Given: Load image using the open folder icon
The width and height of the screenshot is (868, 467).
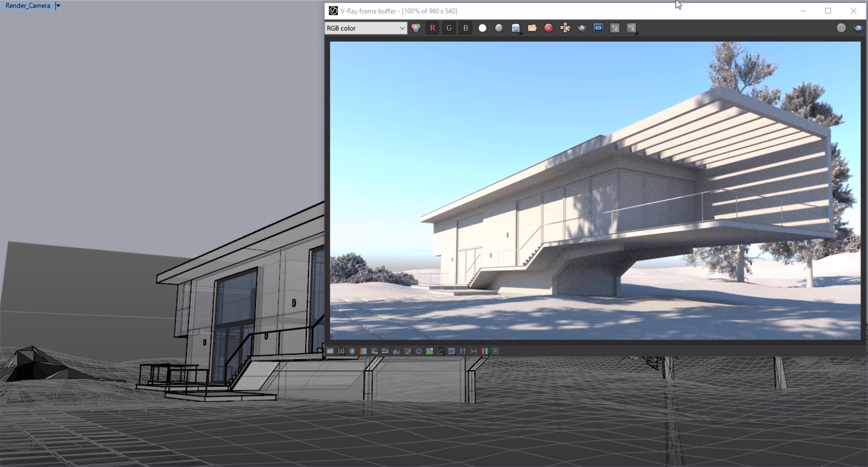Looking at the screenshot, I should [532, 28].
